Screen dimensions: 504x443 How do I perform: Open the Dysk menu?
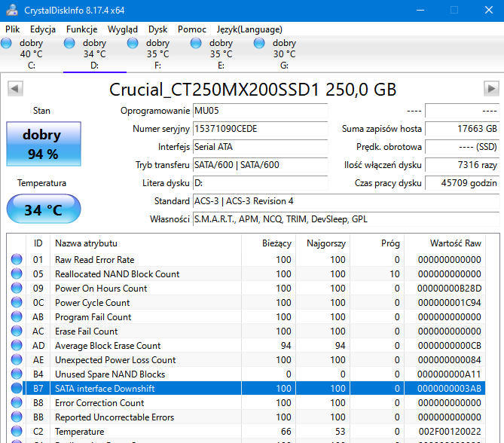coord(157,29)
